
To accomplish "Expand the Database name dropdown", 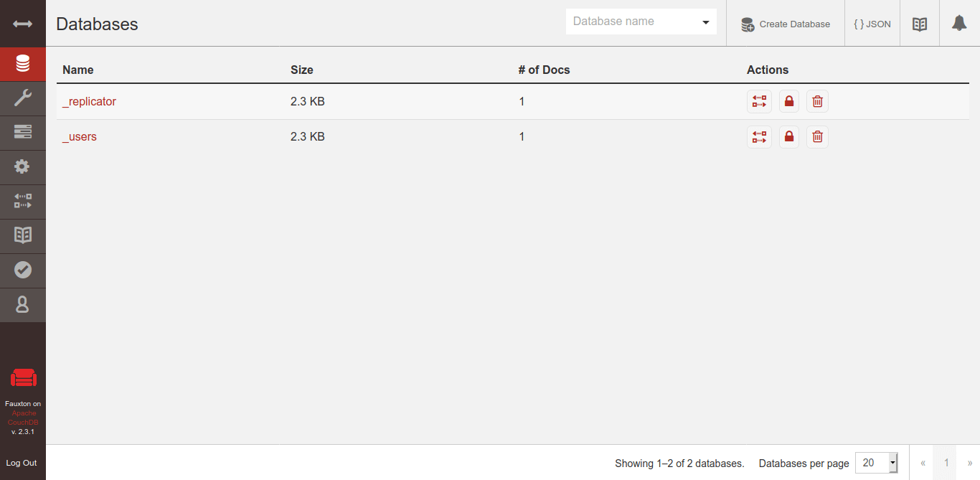I will pyautogui.click(x=705, y=22).
